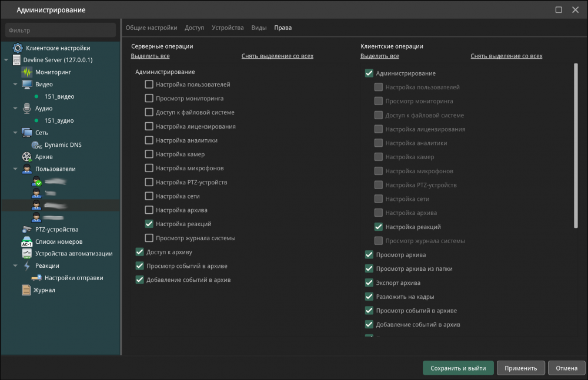Collapse the Аудио tree node
The height and width of the screenshot is (380, 588).
(x=15, y=108)
